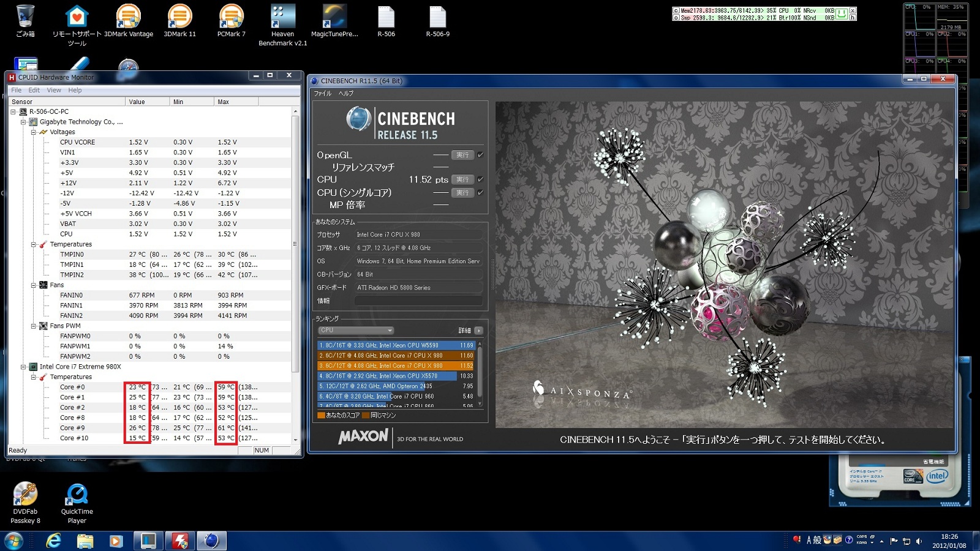The width and height of the screenshot is (980, 551).
Task: Click the network tray icon
Action: point(907,541)
